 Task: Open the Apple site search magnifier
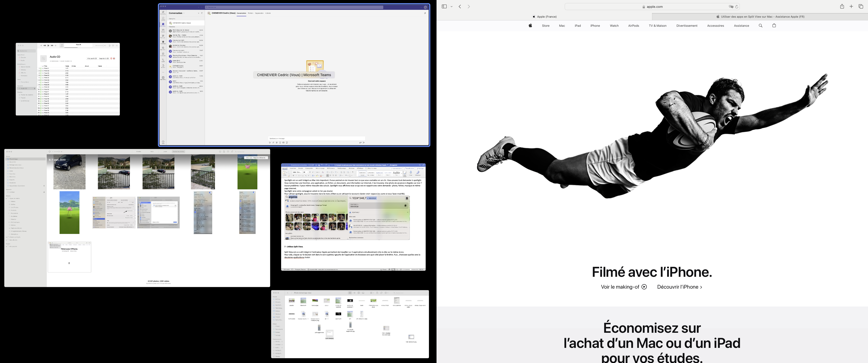coord(760,26)
